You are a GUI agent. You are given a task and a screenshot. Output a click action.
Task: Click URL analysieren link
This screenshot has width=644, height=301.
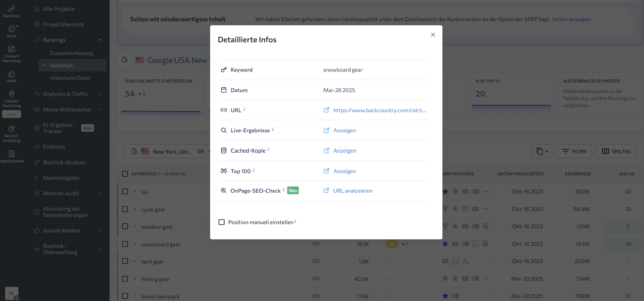point(352,191)
